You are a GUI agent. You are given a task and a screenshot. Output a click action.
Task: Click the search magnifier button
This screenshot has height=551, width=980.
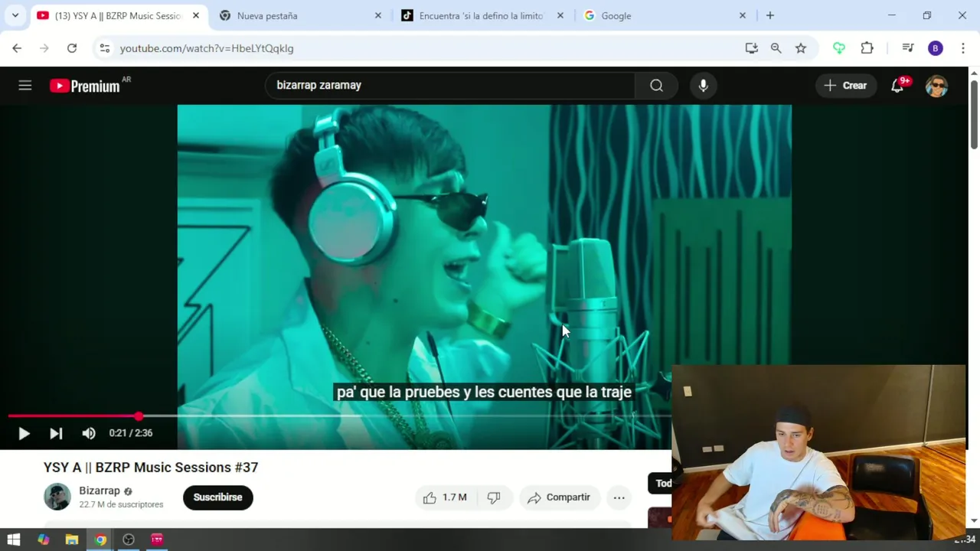click(656, 86)
